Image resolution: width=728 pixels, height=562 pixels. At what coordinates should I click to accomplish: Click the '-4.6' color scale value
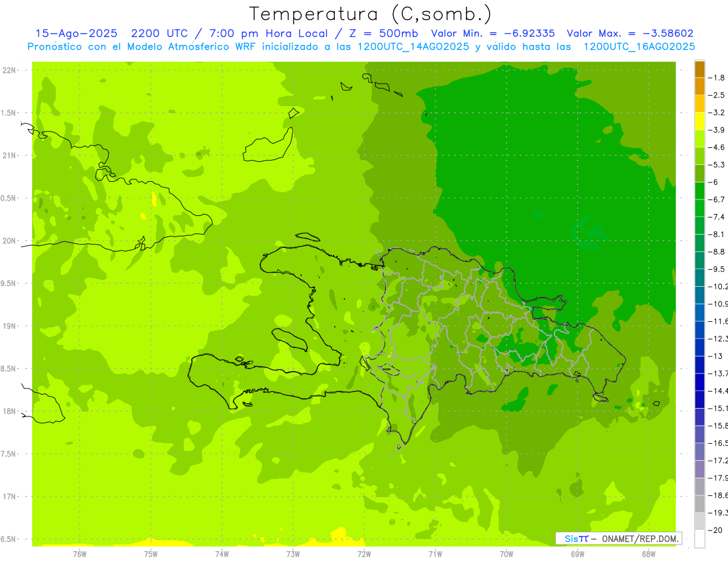pos(716,147)
